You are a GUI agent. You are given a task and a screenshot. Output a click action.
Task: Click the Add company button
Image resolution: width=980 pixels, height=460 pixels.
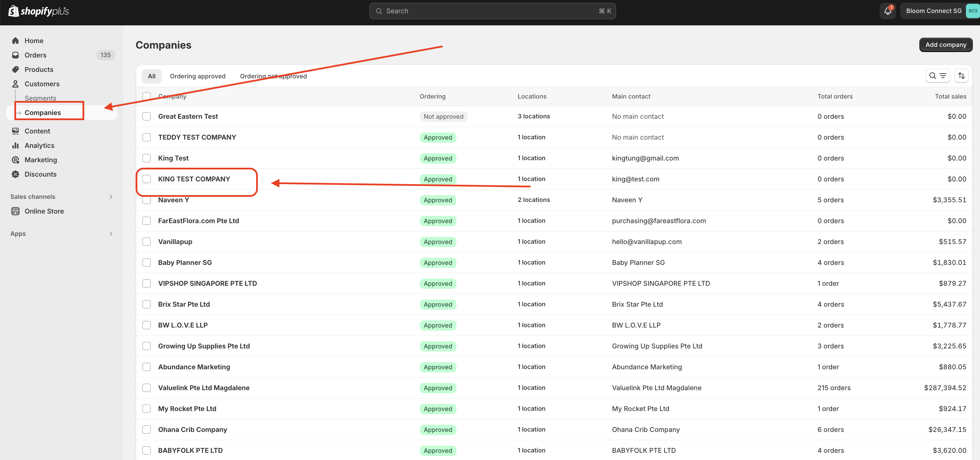945,45
